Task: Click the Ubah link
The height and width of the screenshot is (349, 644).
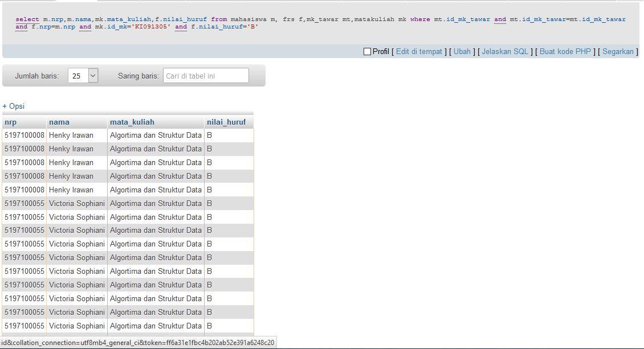Action: [x=462, y=52]
